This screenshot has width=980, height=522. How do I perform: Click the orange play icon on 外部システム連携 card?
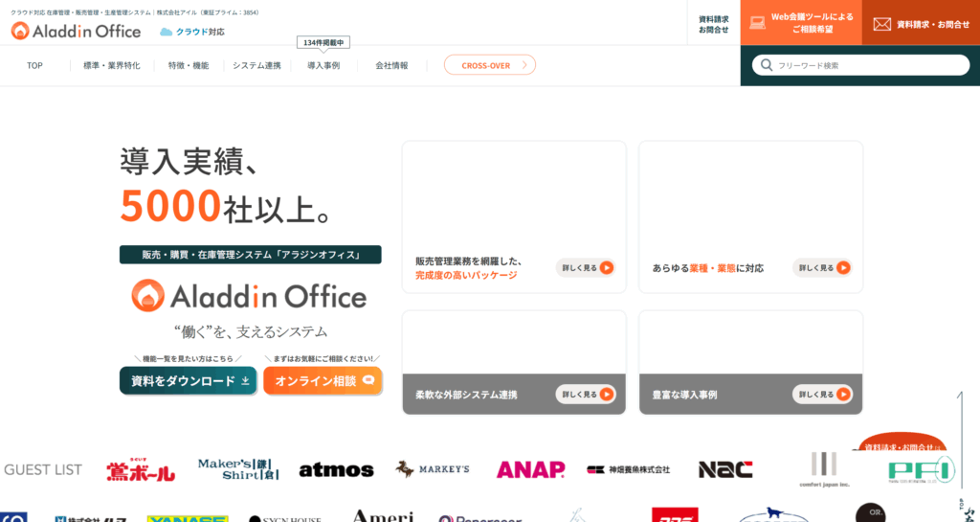[606, 395]
